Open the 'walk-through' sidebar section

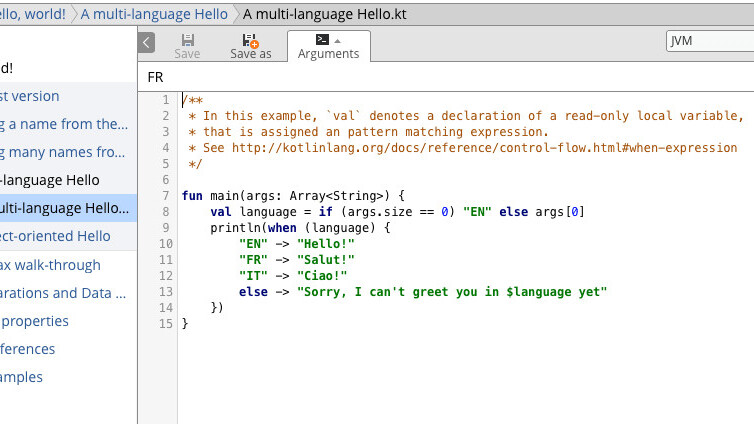click(x=50, y=265)
